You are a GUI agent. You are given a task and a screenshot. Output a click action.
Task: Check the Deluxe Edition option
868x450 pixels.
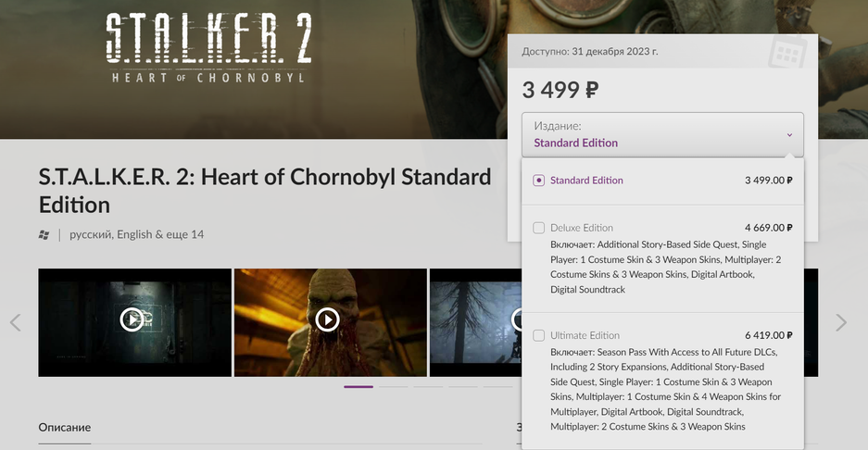pyautogui.click(x=539, y=228)
